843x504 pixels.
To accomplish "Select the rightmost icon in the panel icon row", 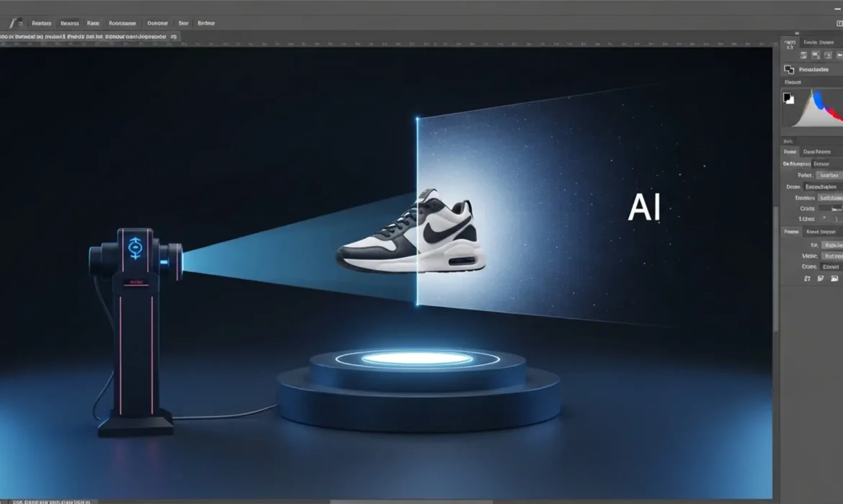I will point(839,55).
